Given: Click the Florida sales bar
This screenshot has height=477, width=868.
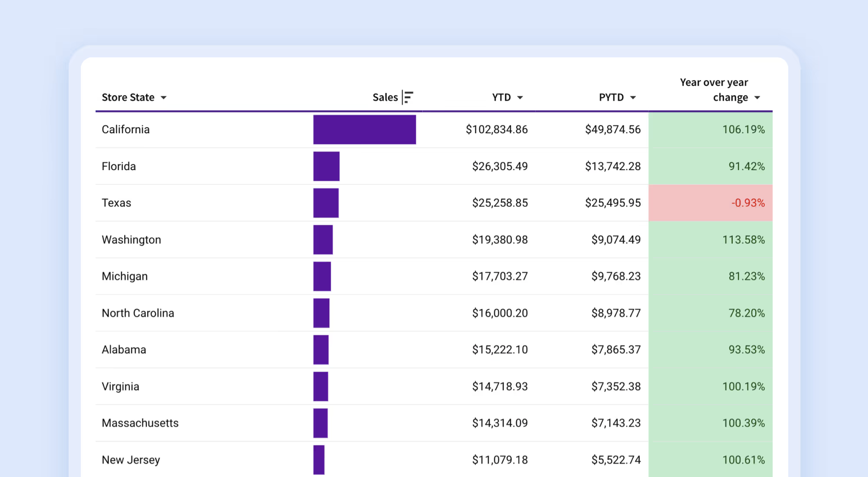Looking at the screenshot, I should (326, 166).
